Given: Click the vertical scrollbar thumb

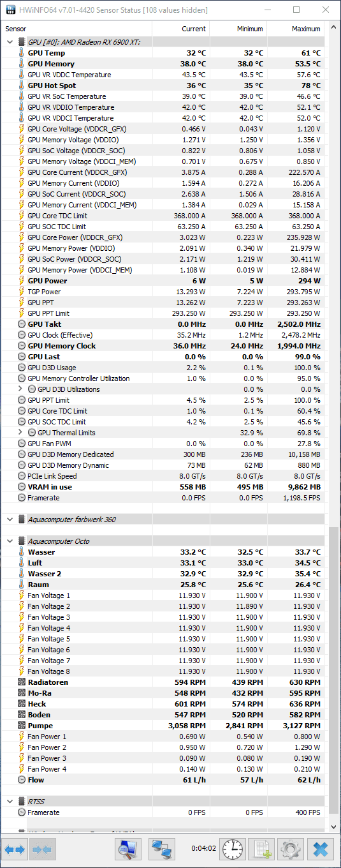Looking at the screenshot, I should click(x=334, y=670).
